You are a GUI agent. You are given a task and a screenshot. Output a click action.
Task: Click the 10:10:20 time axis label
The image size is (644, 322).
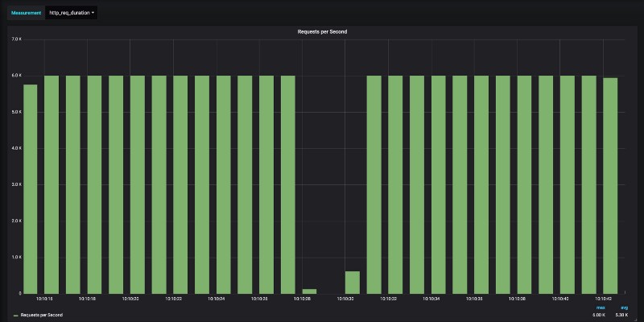(130, 299)
